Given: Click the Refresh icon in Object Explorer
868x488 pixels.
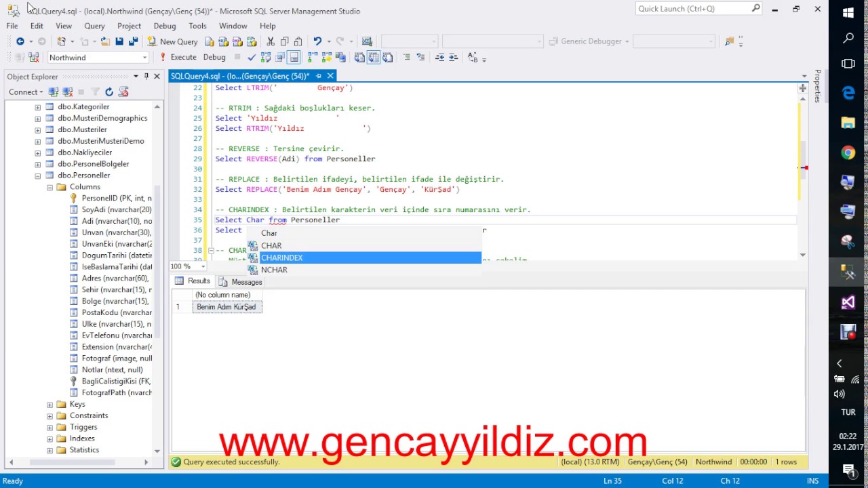Looking at the screenshot, I should click(x=109, y=91).
